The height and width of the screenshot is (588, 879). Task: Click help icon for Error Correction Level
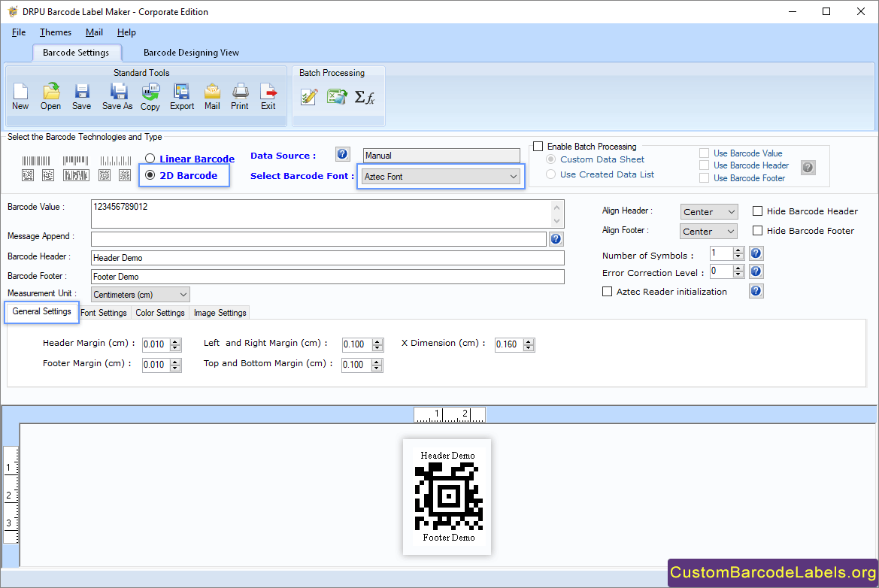[x=756, y=271]
